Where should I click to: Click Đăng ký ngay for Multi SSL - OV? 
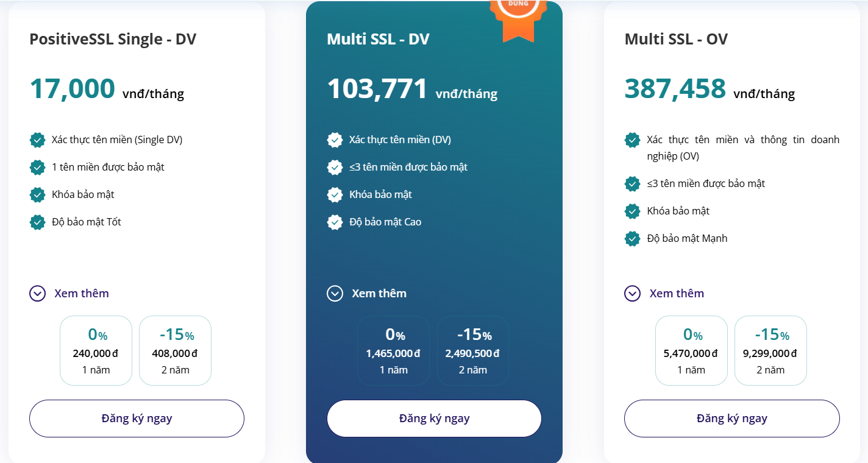pyautogui.click(x=732, y=419)
